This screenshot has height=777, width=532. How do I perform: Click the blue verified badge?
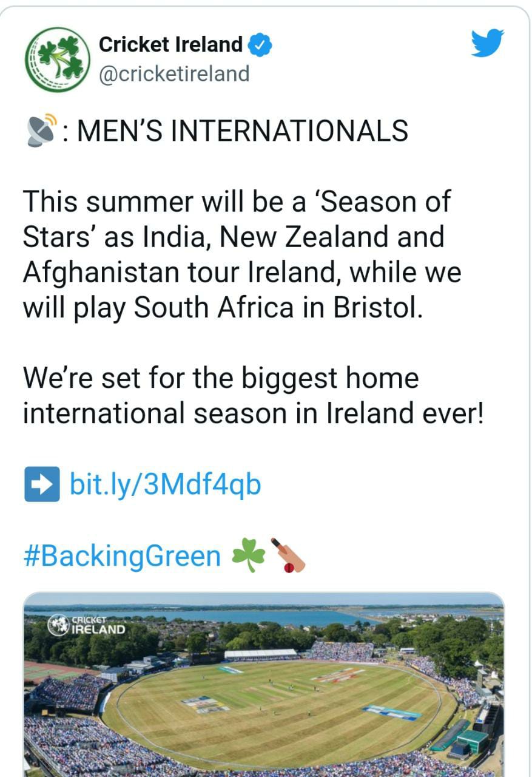pos(260,45)
